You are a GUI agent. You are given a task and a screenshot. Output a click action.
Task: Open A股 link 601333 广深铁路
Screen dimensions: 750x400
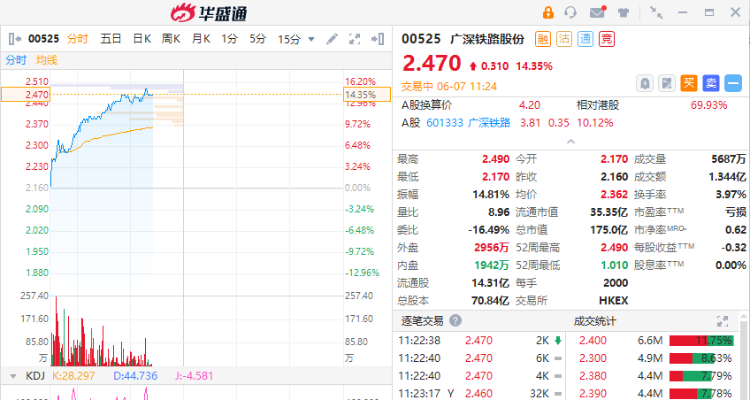[x=468, y=123]
